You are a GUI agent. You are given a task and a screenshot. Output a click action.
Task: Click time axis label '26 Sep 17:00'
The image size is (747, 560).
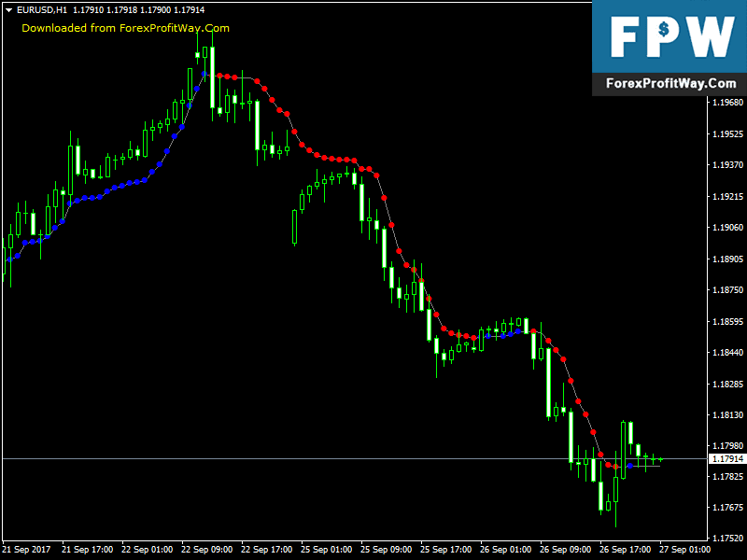point(626,550)
